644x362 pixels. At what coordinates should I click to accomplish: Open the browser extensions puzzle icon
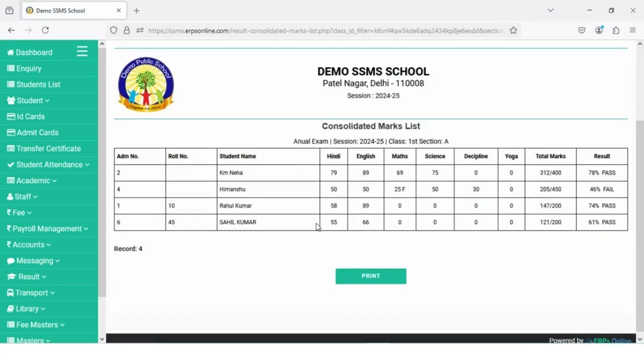click(616, 30)
